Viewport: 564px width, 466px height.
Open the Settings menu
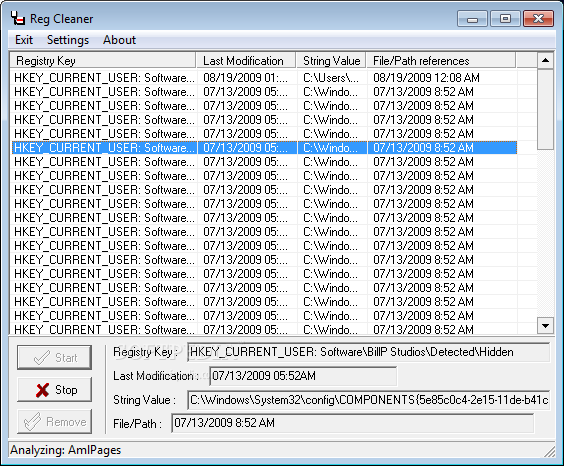(x=68, y=40)
